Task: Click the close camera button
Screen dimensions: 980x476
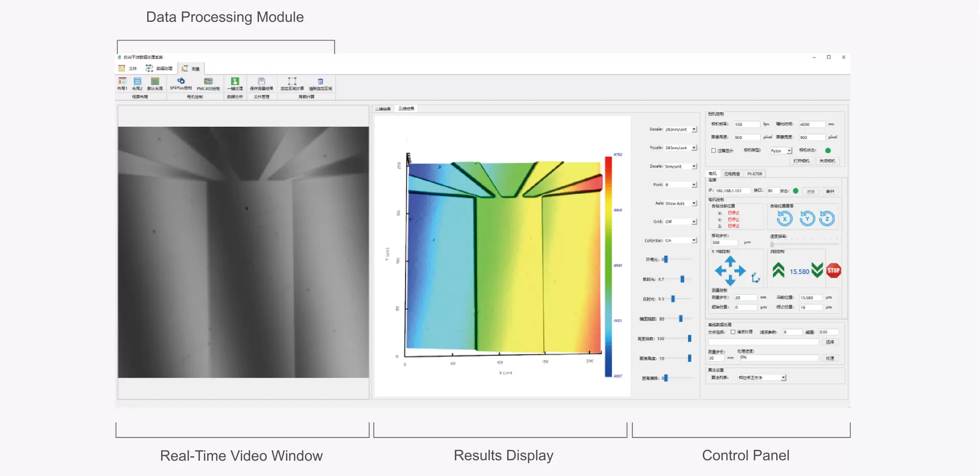Action: tap(827, 161)
